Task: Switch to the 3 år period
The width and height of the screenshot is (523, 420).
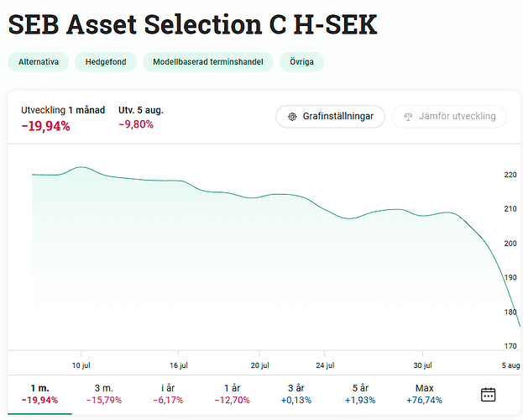Action: pyautogui.click(x=297, y=394)
